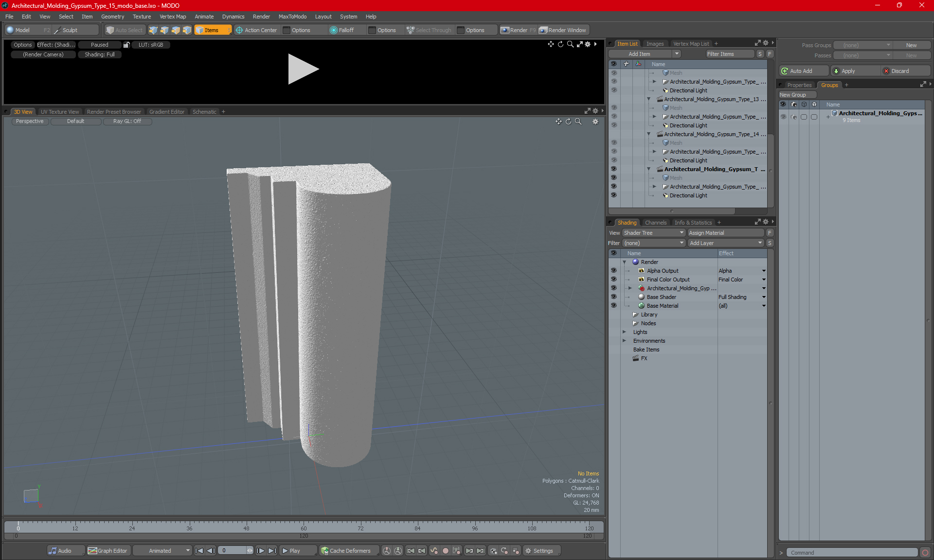Toggle Action Center Options checkbox
This screenshot has width=934, height=560.
[x=287, y=30]
